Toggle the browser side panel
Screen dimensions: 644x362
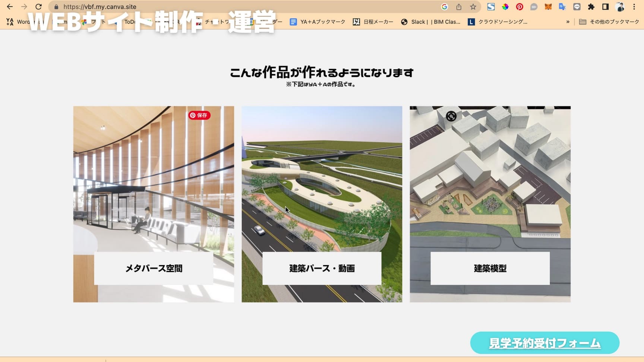click(606, 7)
